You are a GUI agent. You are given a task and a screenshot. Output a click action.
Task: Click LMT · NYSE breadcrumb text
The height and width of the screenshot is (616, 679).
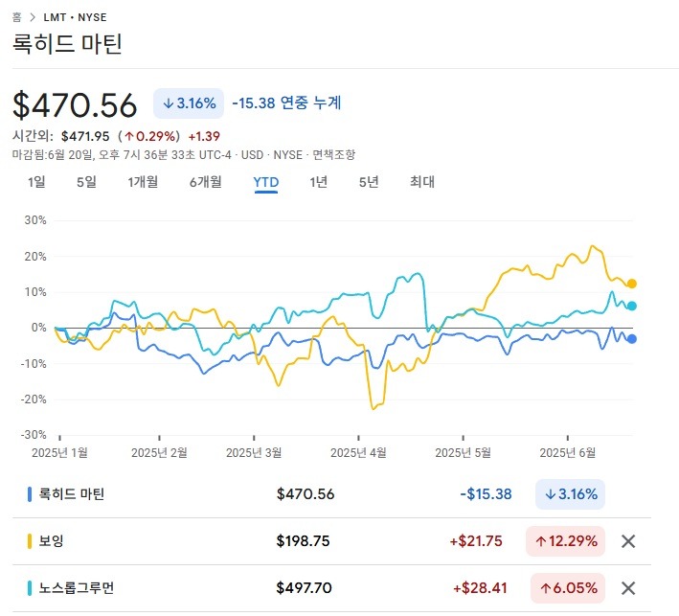coord(75,17)
